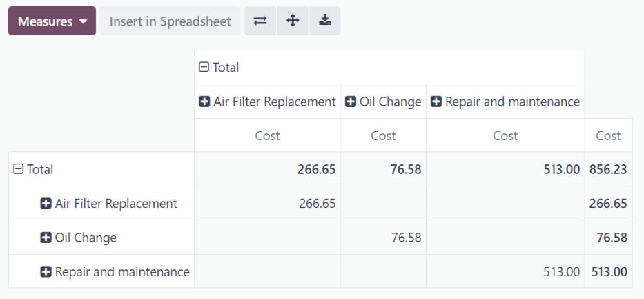The height and width of the screenshot is (299, 644).
Task: Collapse the Total column header
Action: (219, 67)
